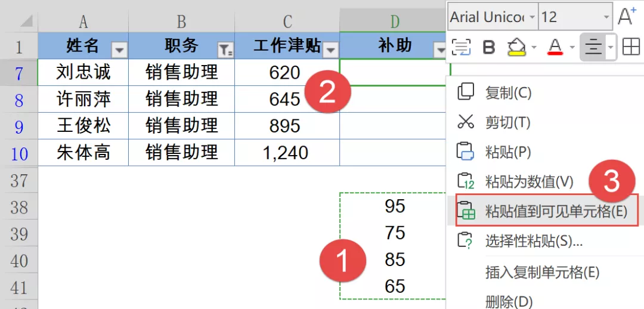This screenshot has width=644, height=309.
Task: Select row 38 header
Action: click(x=19, y=206)
